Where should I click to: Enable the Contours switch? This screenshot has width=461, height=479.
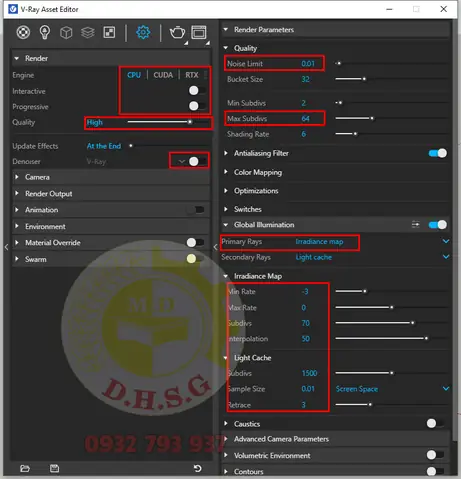point(435,471)
